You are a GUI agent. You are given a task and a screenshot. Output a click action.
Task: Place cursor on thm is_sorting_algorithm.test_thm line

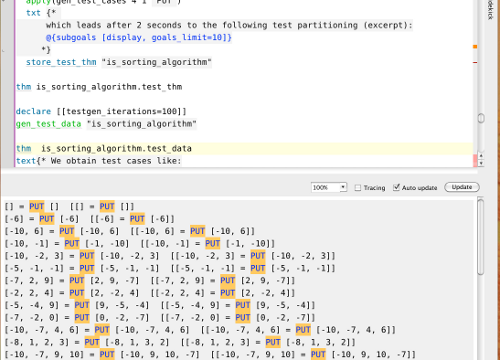(99, 87)
